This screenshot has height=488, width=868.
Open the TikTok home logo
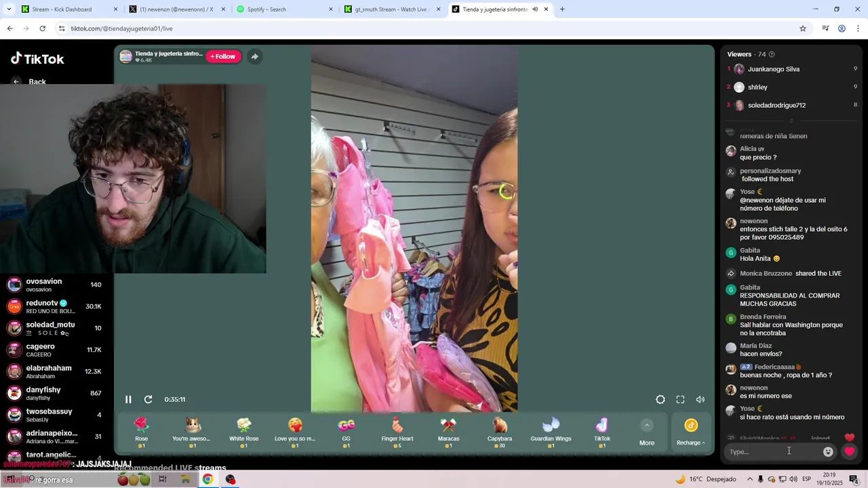point(37,59)
